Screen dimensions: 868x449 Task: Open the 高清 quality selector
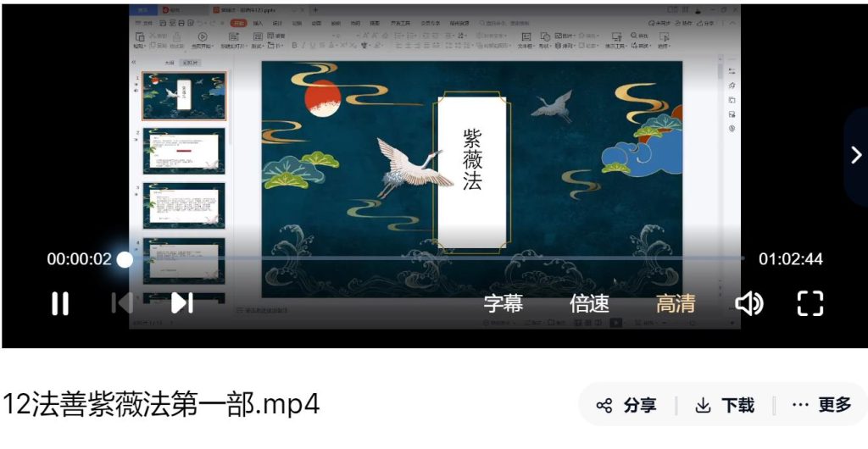(x=676, y=303)
